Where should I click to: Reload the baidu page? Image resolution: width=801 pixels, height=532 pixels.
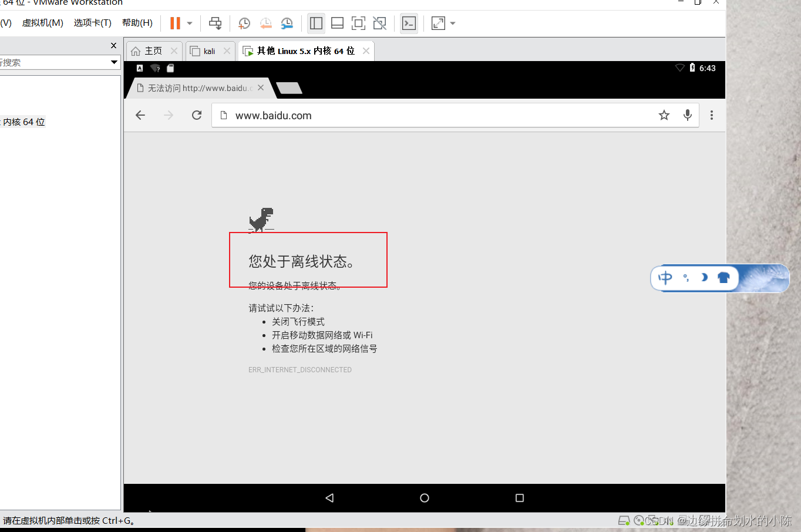[197, 115]
